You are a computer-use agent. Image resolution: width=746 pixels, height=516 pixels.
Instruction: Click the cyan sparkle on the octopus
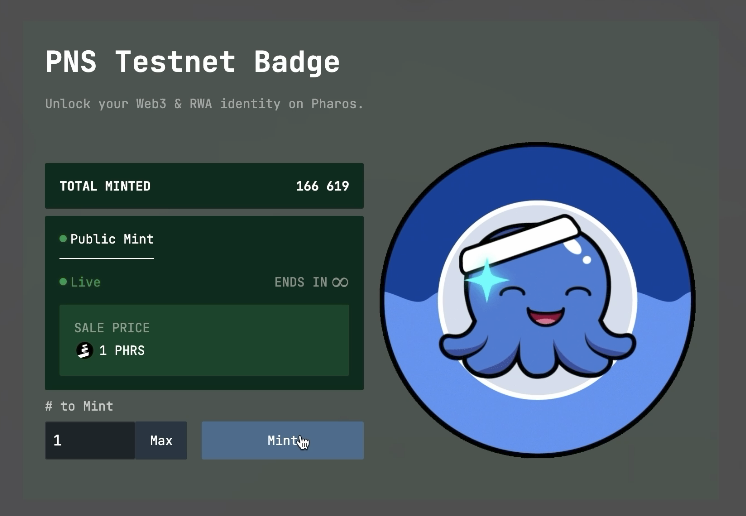click(487, 280)
